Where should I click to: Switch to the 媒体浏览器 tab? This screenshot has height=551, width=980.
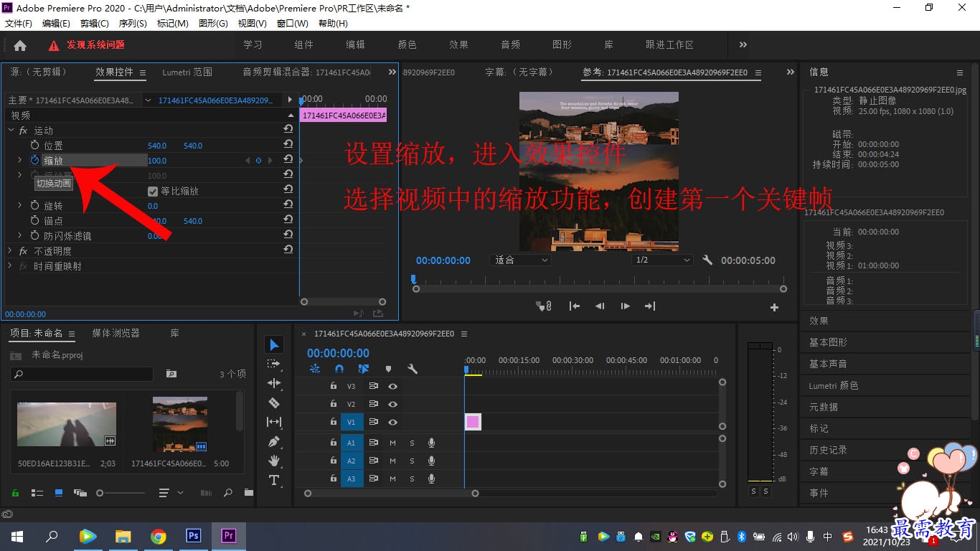(x=116, y=333)
